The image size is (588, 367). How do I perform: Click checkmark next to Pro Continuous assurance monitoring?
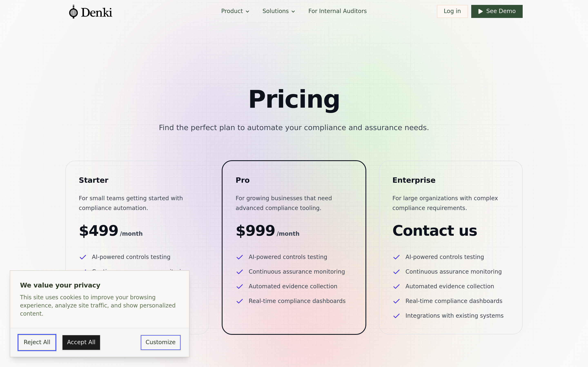(x=239, y=272)
